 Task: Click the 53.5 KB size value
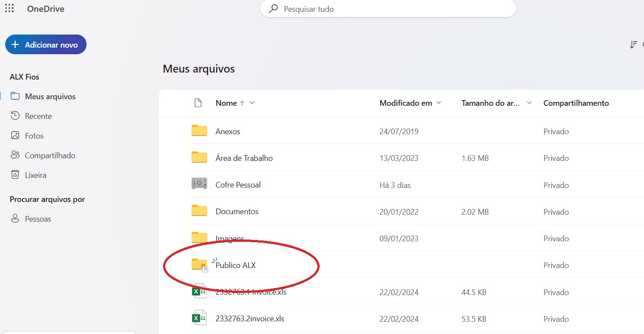pos(474,319)
